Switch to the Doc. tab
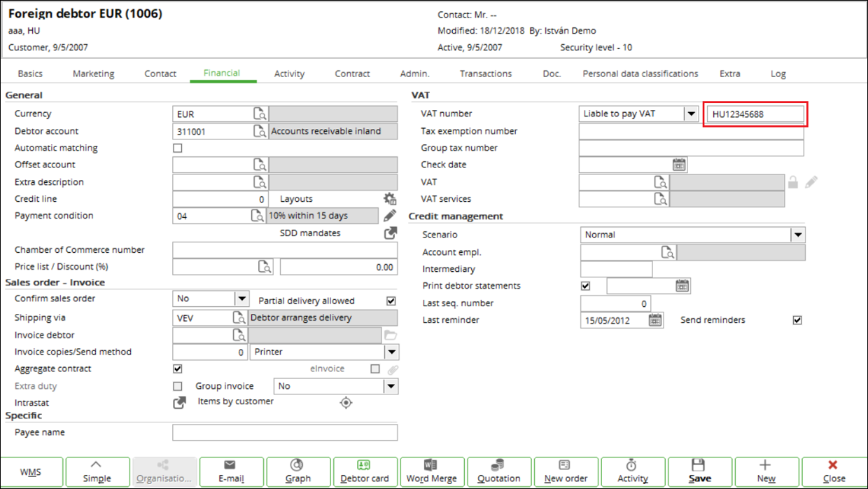Image resolution: width=868 pixels, height=489 pixels. 552,74
